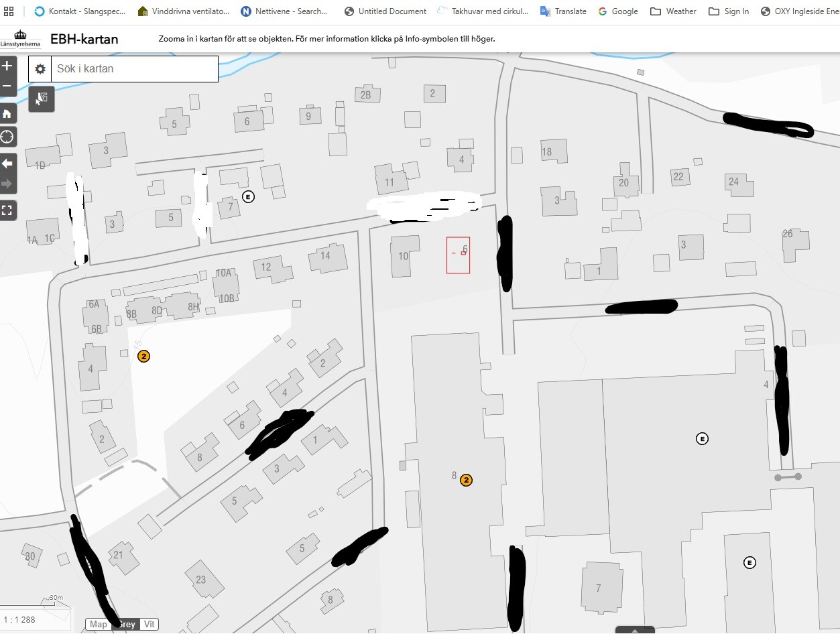The image size is (840, 634).
Task: Click the E marker next to house 7
Action: pyautogui.click(x=248, y=197)
